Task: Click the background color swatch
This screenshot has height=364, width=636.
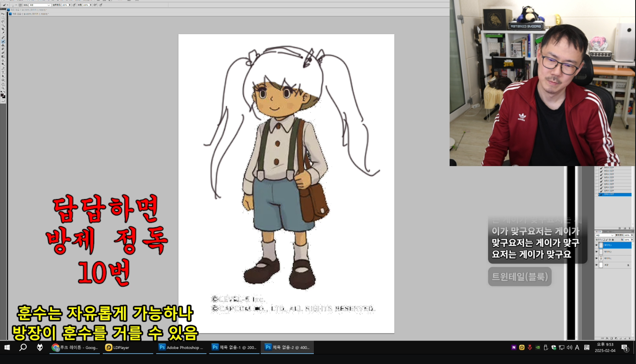Action: pyautogui.click(x=4, y=97)
